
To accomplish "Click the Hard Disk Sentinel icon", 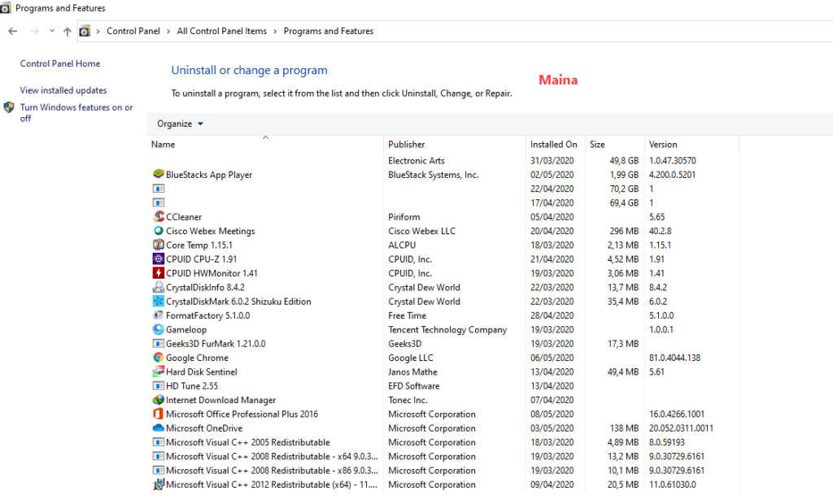I will (158, 371).
